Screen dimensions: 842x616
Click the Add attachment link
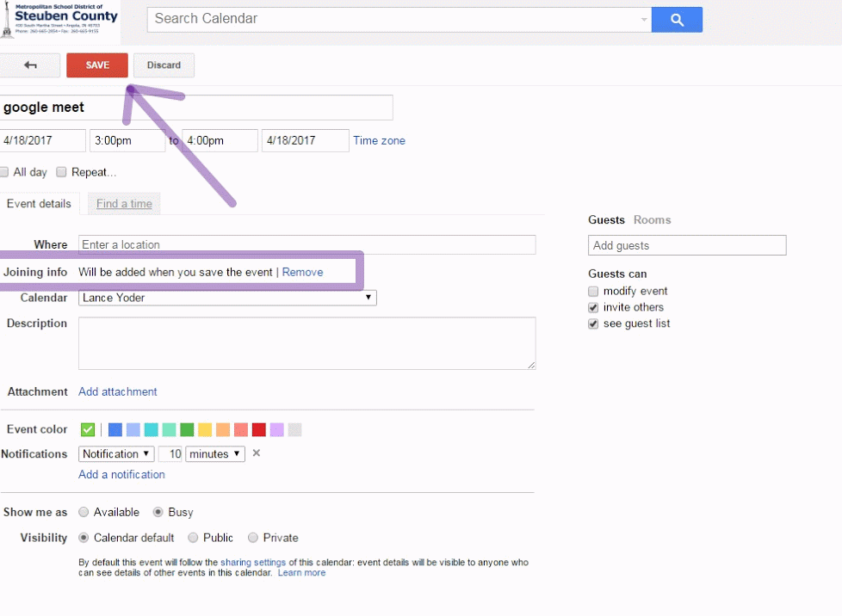coord(118,391)
